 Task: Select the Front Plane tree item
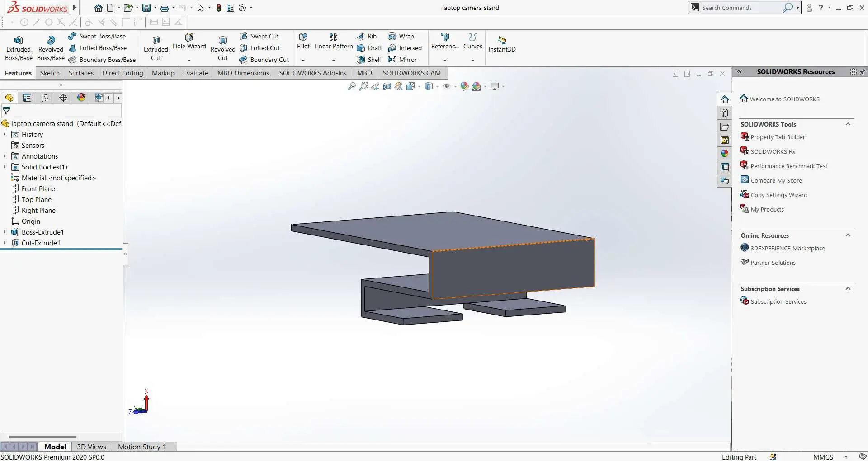click(33, 188)
